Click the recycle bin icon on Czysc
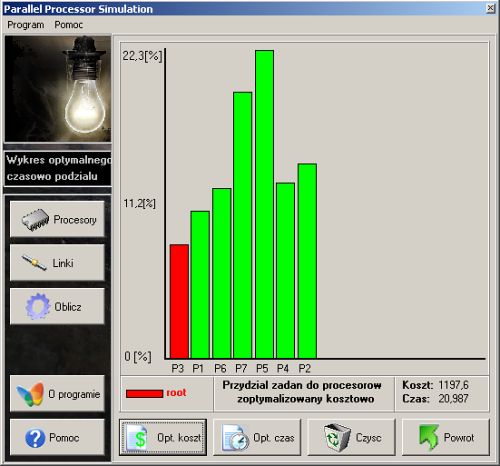The height and width of the screenshot is (466, 500). pos(337,437)
